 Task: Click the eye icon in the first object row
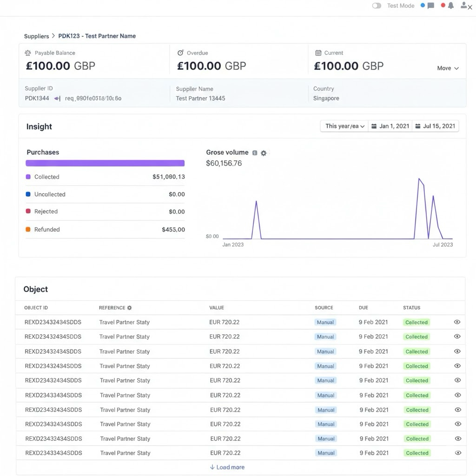pos(457,322)
